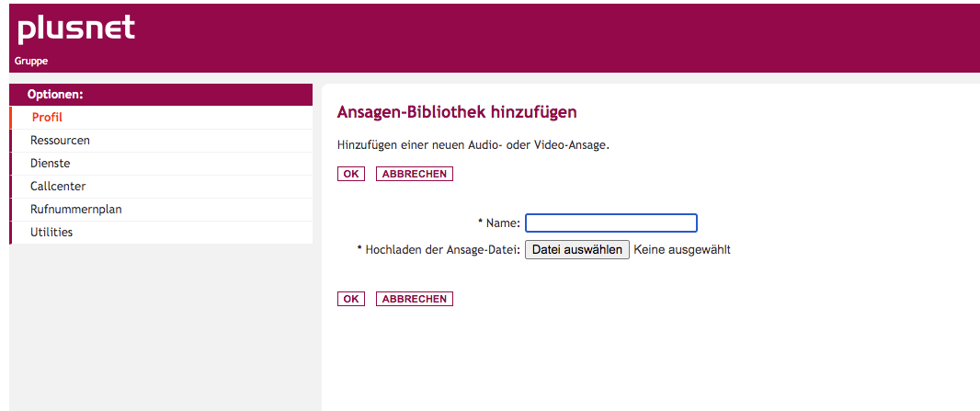Select Utilities in the options list
The image size is (980, 411).
[x=161, y=233]
